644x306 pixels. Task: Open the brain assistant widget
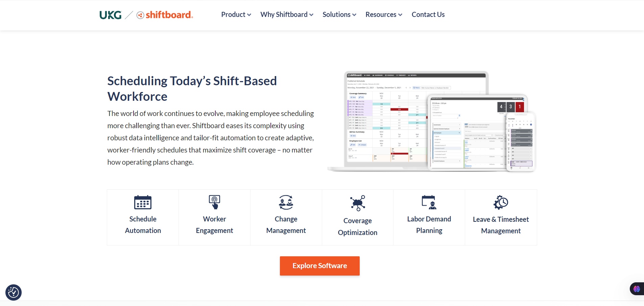pos(637,289)
